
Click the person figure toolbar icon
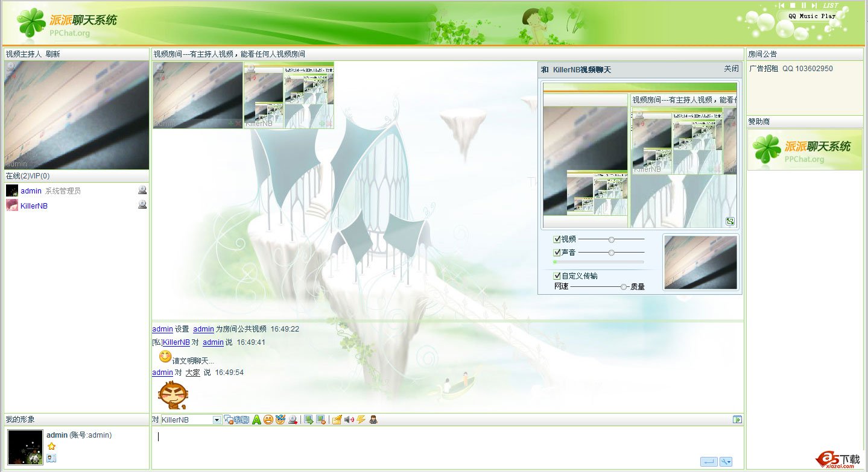[x=373, y=420]
